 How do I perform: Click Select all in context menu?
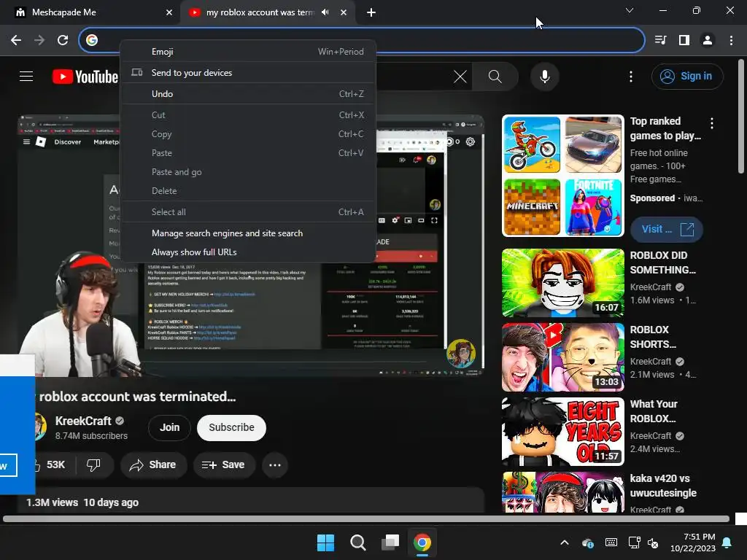coord(248,212)
